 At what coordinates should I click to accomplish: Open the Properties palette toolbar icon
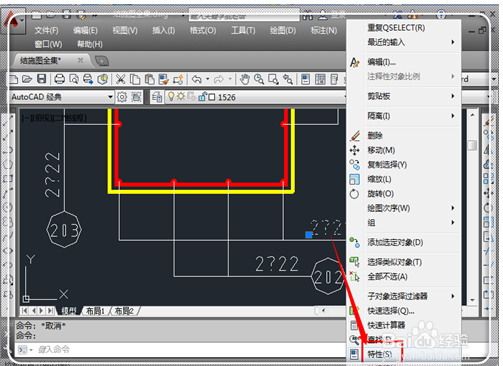click(x=305, y=79)
